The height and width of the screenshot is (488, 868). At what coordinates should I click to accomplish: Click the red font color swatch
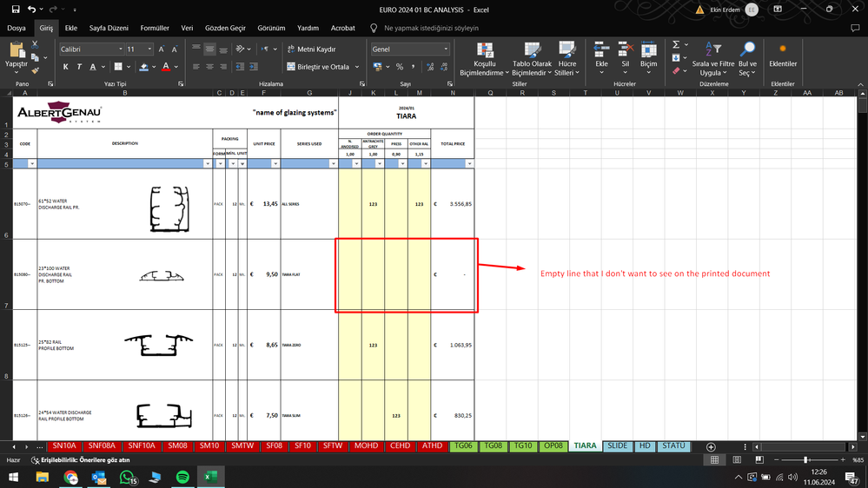[x=165, y=67]
